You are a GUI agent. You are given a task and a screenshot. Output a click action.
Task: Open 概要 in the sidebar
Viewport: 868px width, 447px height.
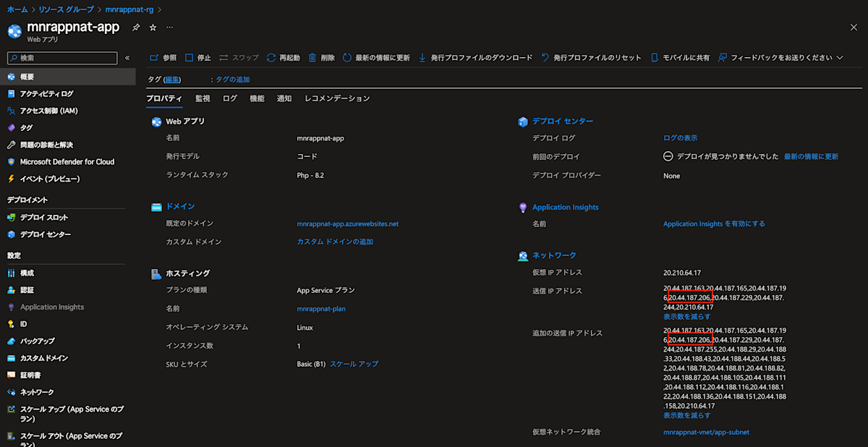click(x=68, y=77)
